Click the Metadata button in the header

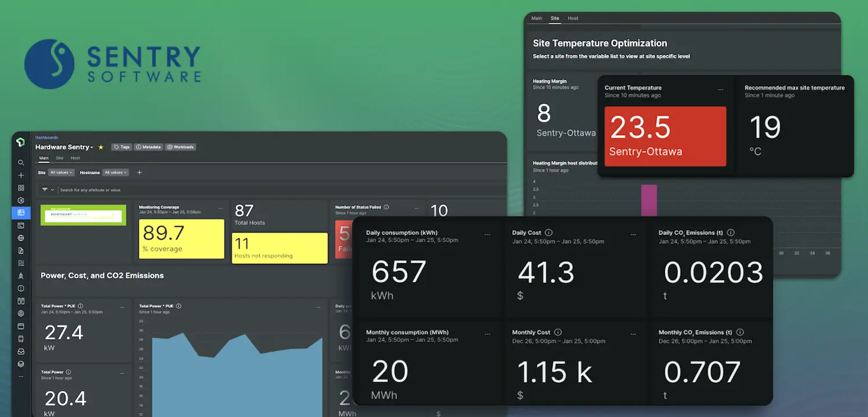(x=149, y=147)
